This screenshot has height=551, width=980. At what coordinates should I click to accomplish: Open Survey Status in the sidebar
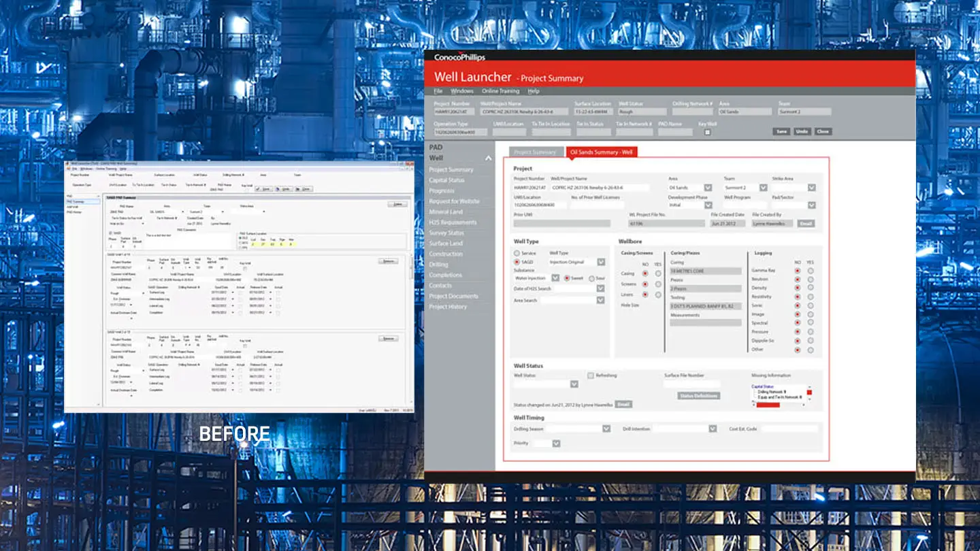point(446,233)
